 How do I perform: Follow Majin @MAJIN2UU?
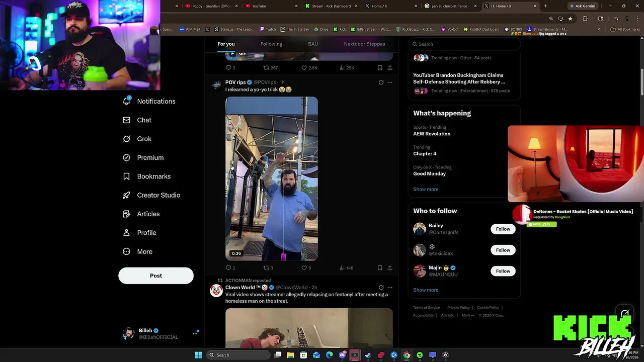click(x=503, y=271)
